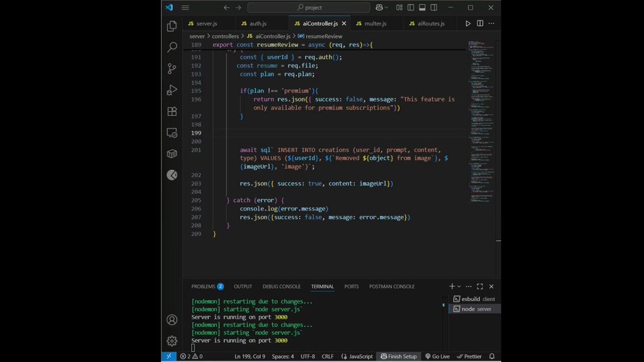
Task: Open the Extensions view
Action: 172,112
